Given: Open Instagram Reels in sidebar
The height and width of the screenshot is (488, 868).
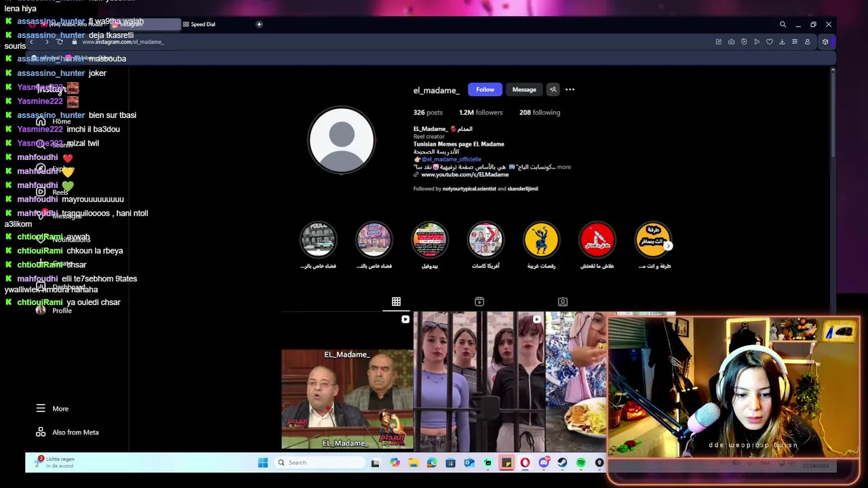Looking at the screenshot, I should point(54,192).
